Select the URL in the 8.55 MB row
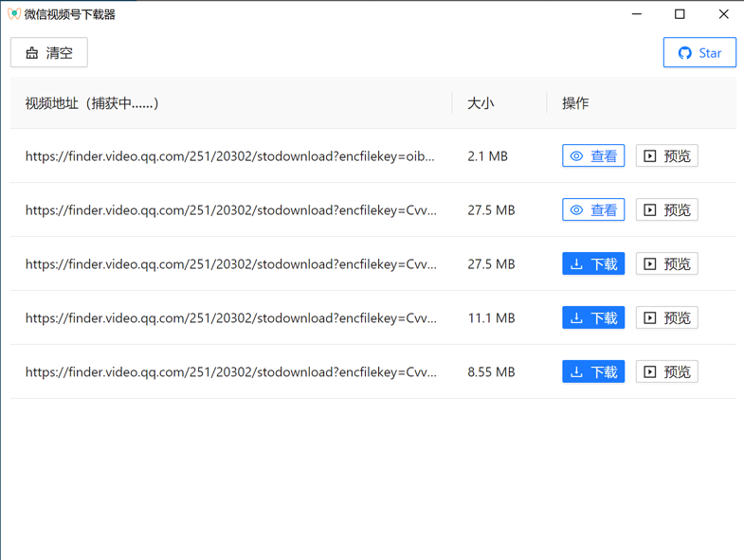The image size is (744, 560). 231,372
